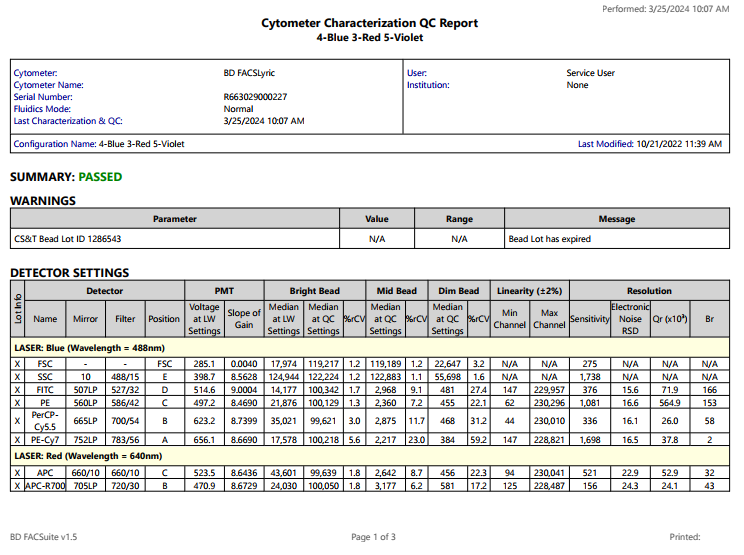Click the X lot mark in FITC row

pyautogui.click(x=17, y=389)
